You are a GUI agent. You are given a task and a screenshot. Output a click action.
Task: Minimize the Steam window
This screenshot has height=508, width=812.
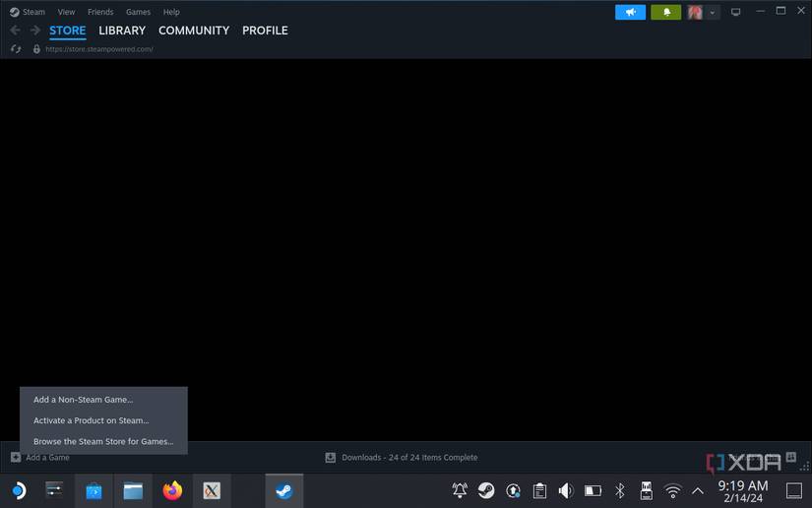pyautogui.click(x=760, y=11)
